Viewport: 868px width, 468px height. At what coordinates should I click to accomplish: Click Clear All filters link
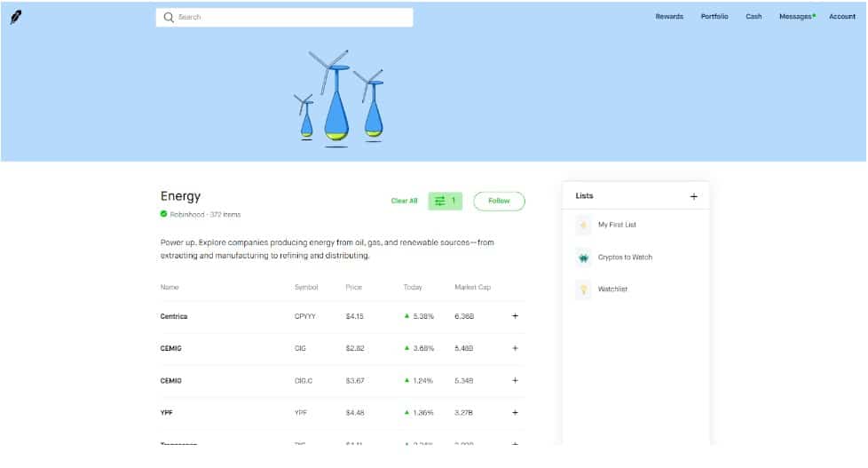tap(404, 201)
